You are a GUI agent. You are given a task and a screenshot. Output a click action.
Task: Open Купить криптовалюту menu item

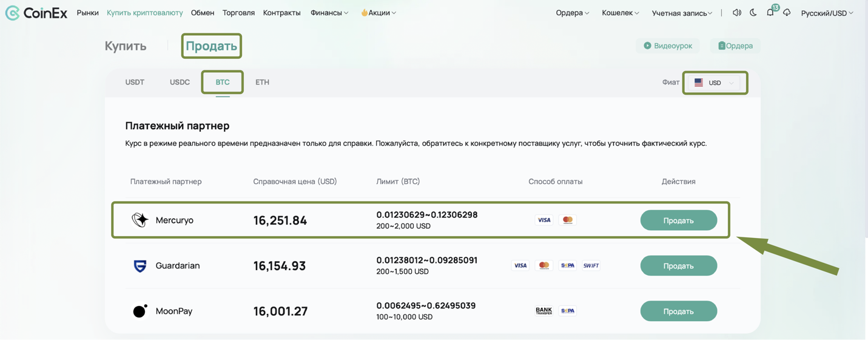coord(145,13)
